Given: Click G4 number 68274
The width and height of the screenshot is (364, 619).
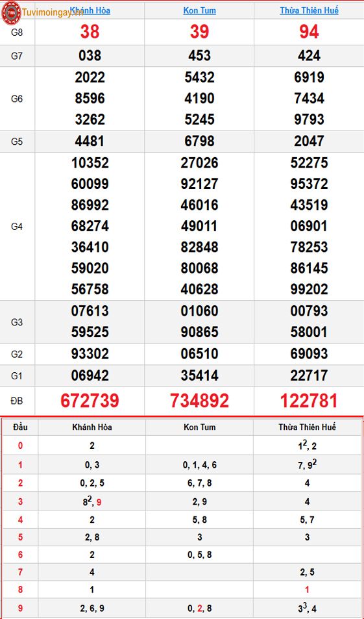Looking at the screenshot, I should pos(90,226).
